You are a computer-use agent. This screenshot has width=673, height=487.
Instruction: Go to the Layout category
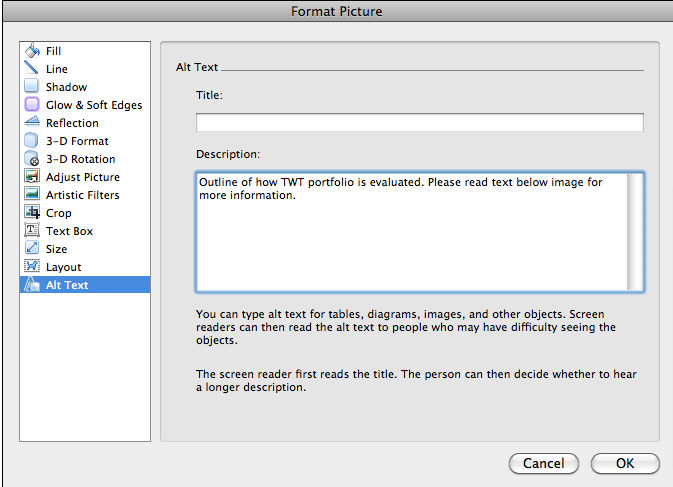coord(63,267)
